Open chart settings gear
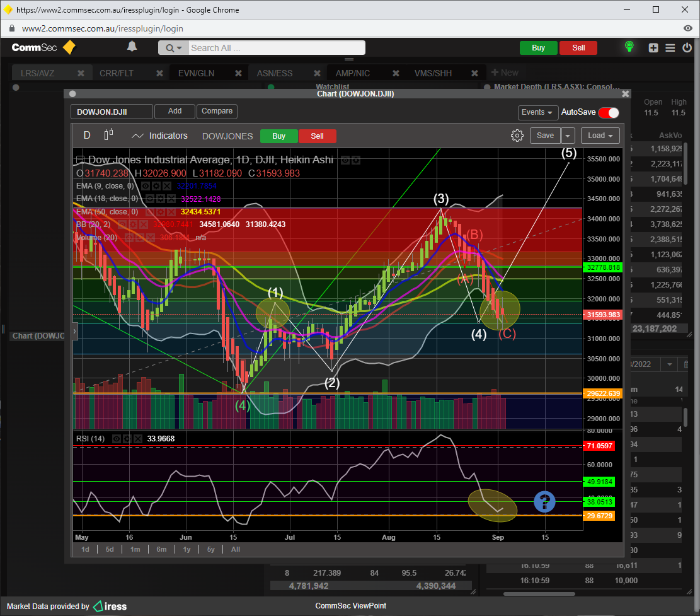Image resolution: width=700 pixels, height=616 pixels. click(x=517, y=136)
